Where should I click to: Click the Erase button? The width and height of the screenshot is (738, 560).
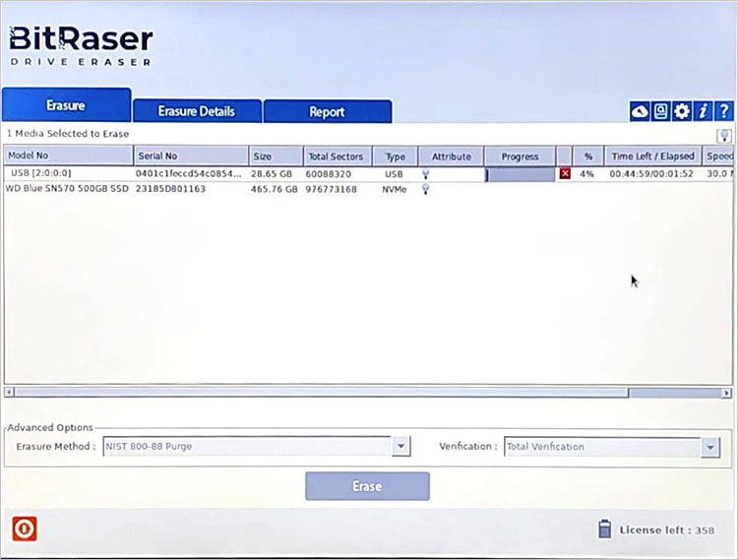coord(367,486)
